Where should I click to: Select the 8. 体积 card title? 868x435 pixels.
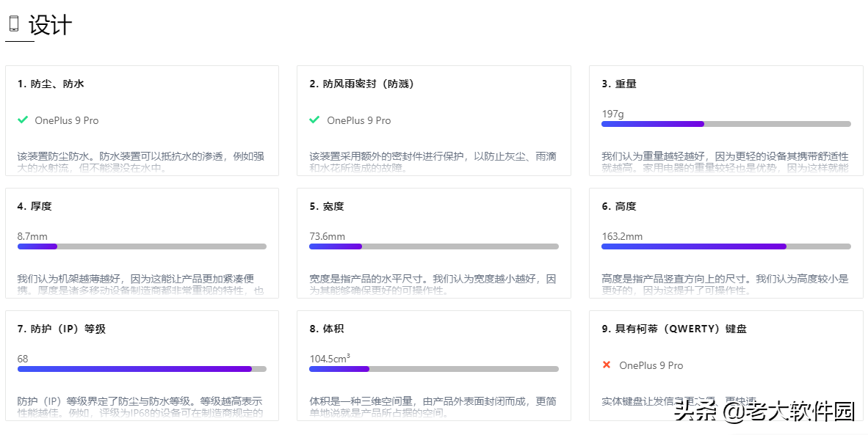[x=327, y=329]
